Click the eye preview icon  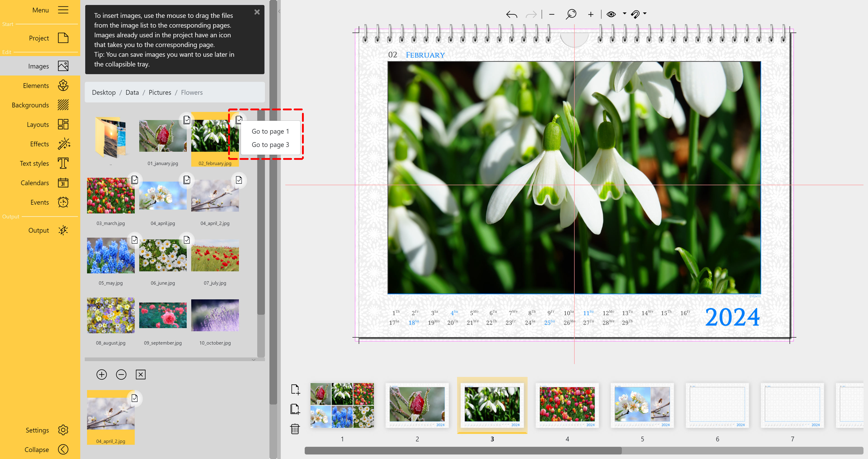pos(611,14)
